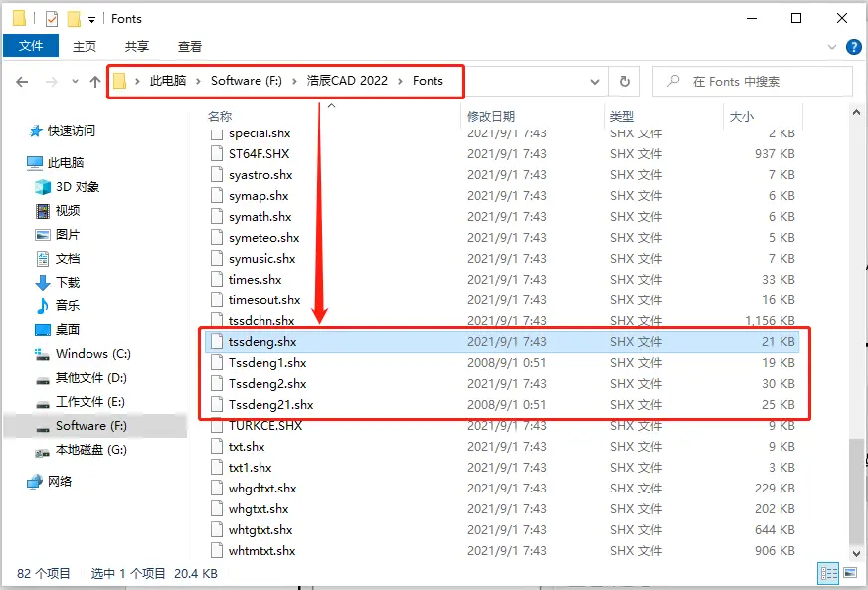Image resolution: width=868 pixels, height=590 pixels.
Task: Switch to details view layout icon
Action: [827, 573]
